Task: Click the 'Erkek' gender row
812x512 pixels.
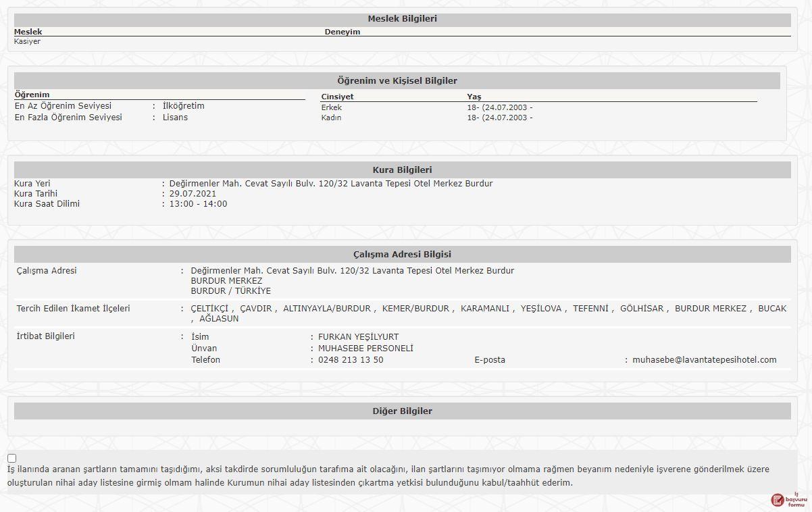Action: pos(331,107)
